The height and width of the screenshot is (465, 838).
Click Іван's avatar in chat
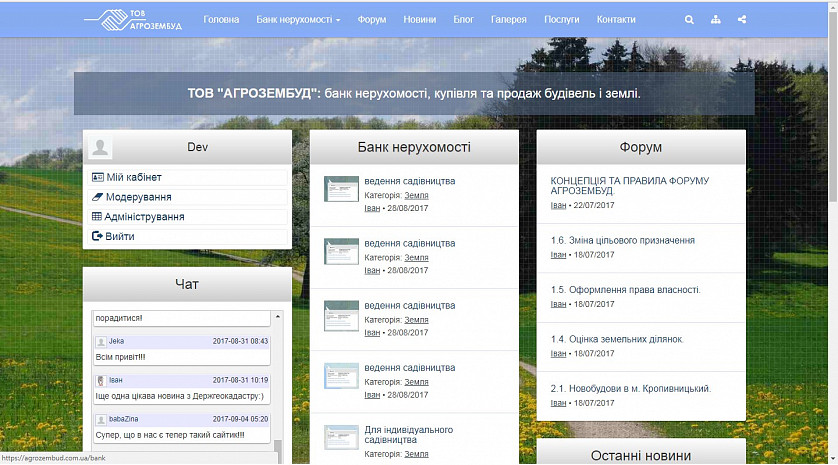point(101,381)
